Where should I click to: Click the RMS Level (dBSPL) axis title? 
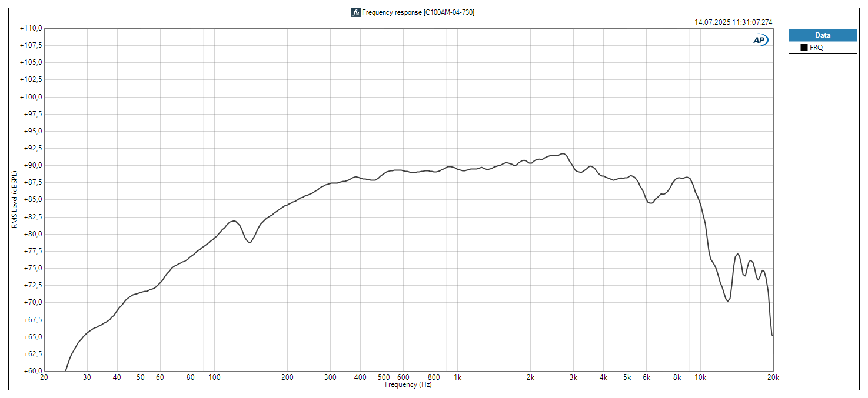tap(15, 200)
